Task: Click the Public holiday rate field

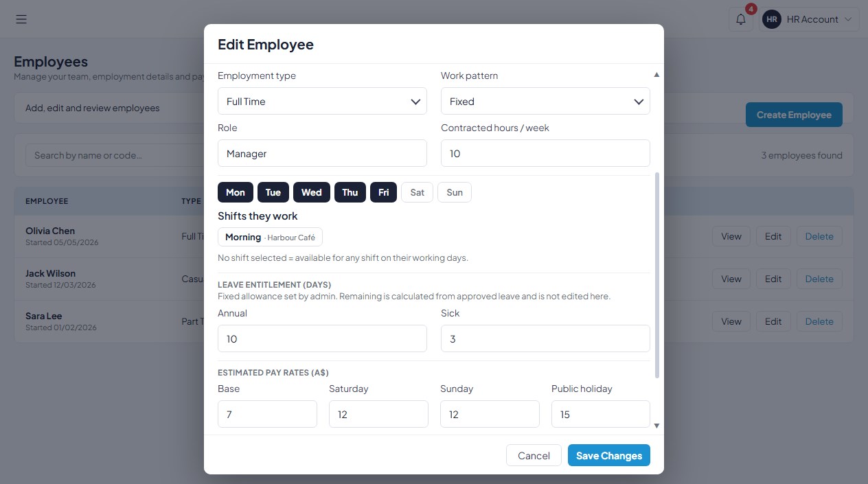Action: click(x=601, y=414)
